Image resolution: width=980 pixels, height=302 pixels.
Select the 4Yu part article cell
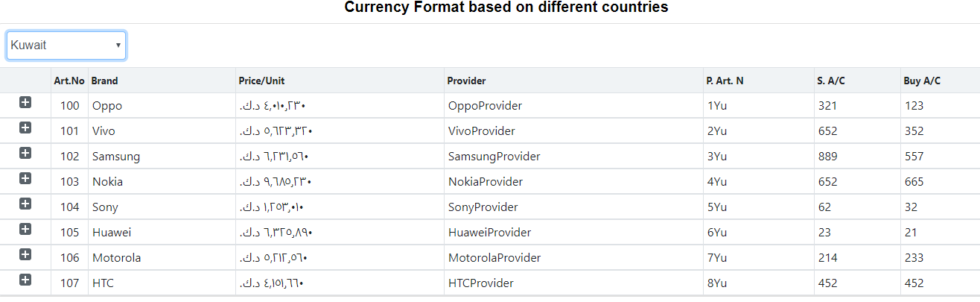click(758, 182)
